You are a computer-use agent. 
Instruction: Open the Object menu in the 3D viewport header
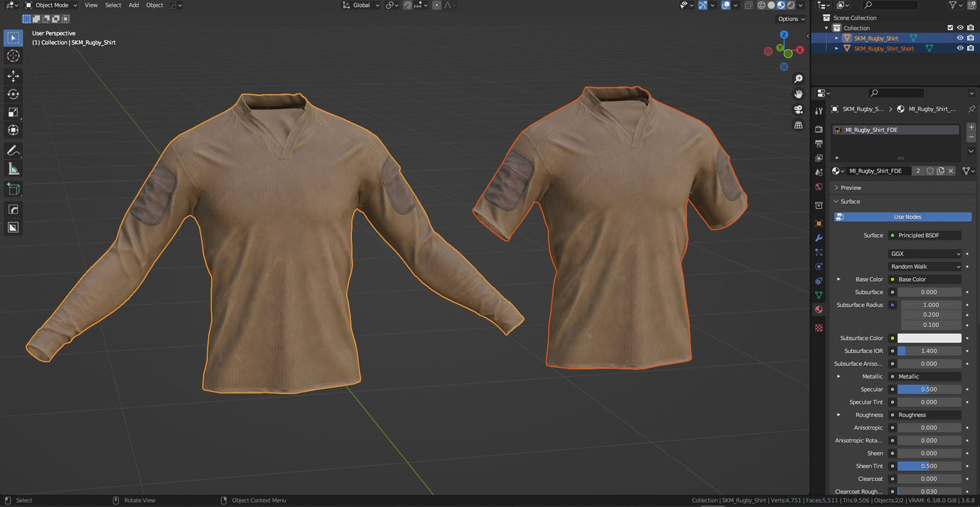coord(154,5)
